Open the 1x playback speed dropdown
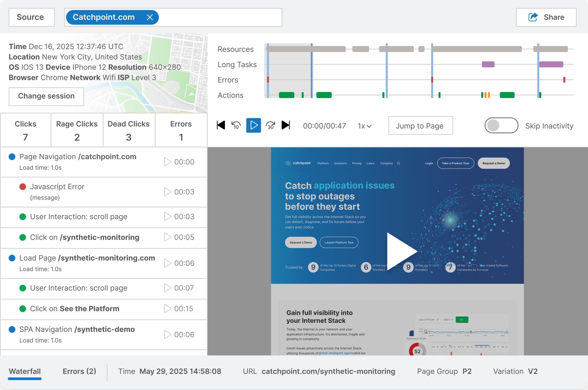The height and width of the screenshot is (390, 588). coord(364,126)
